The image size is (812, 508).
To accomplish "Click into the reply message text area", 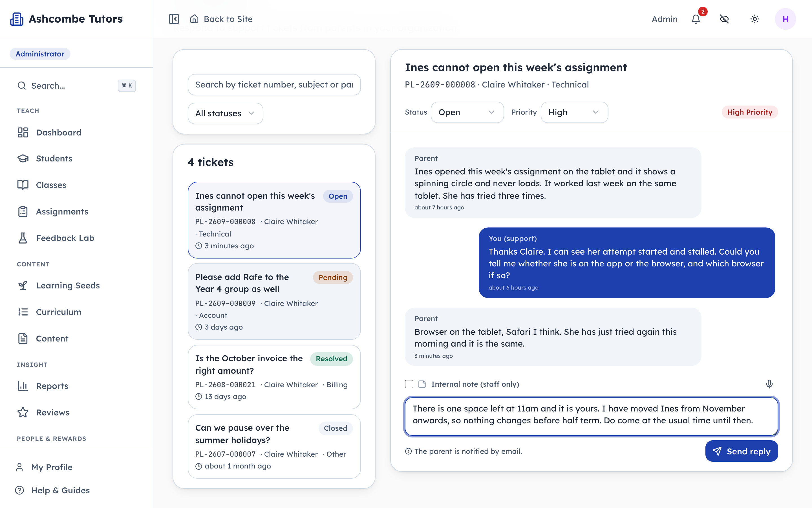I will click(x=591, y=416).
